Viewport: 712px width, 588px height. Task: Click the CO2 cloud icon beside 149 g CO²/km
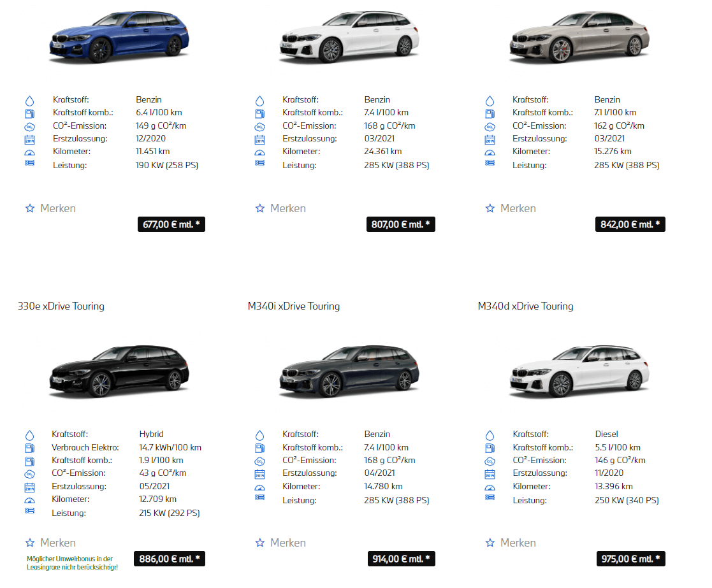(29, 127)
